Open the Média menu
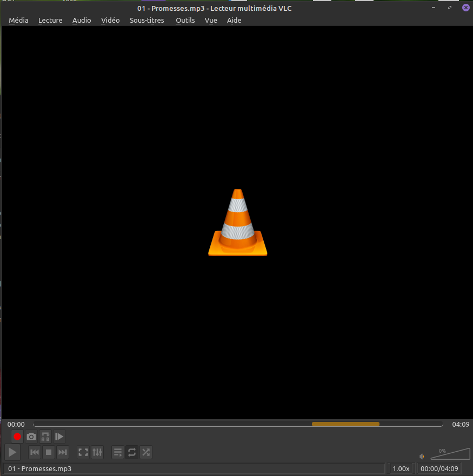Screen dimensions: 473x476 pyautogui.click(x=18, y=21)
